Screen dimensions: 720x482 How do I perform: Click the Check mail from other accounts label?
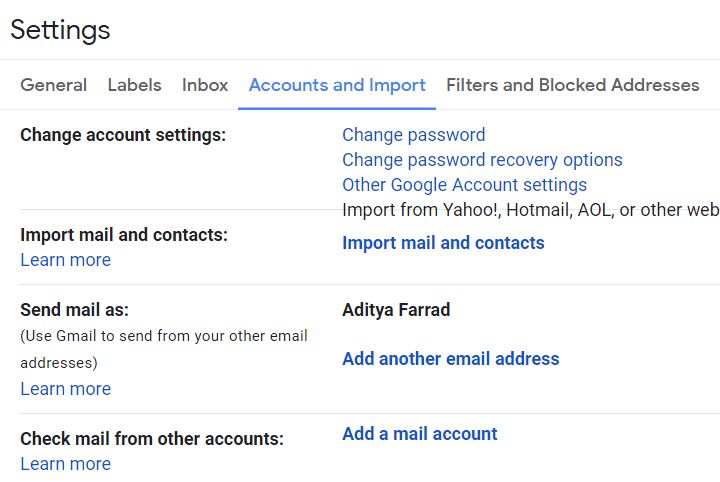coord(152,439)
